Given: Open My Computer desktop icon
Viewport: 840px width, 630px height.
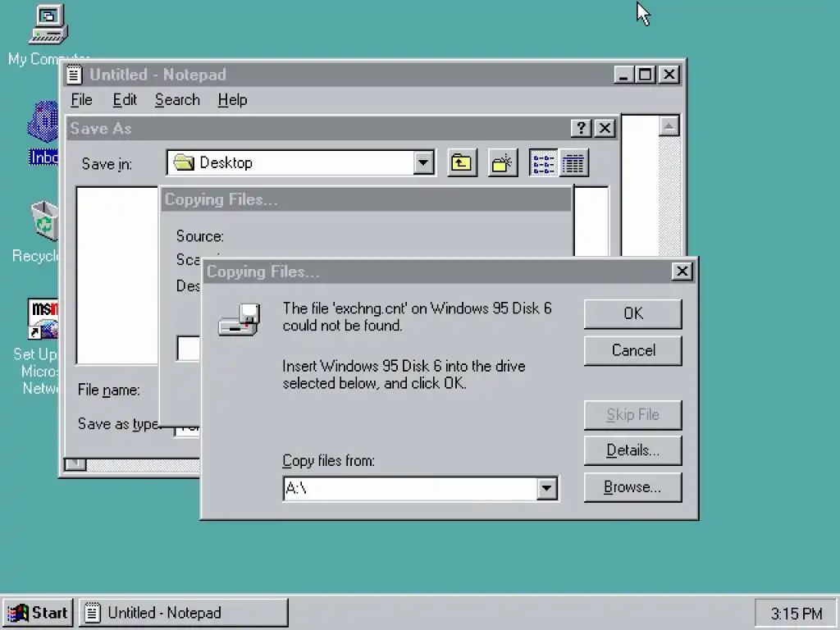Looking at the screenshot, I should (48, 24).
